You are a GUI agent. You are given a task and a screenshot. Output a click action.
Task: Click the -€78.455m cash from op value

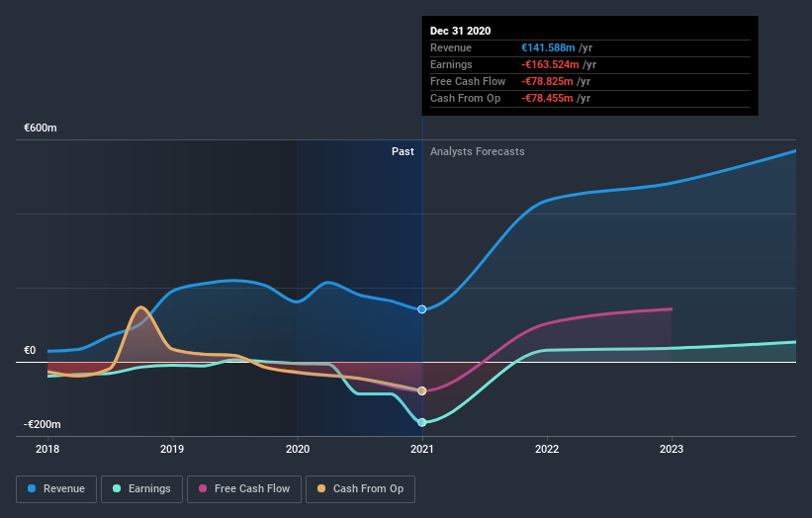[547, 98]
